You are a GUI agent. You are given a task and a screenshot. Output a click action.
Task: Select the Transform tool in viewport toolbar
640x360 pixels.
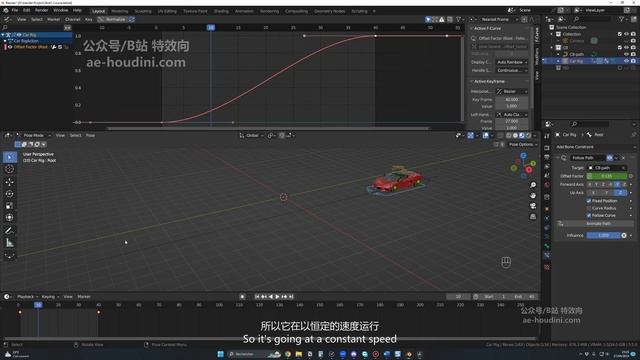pyautogui.click(x=10, y=218)
